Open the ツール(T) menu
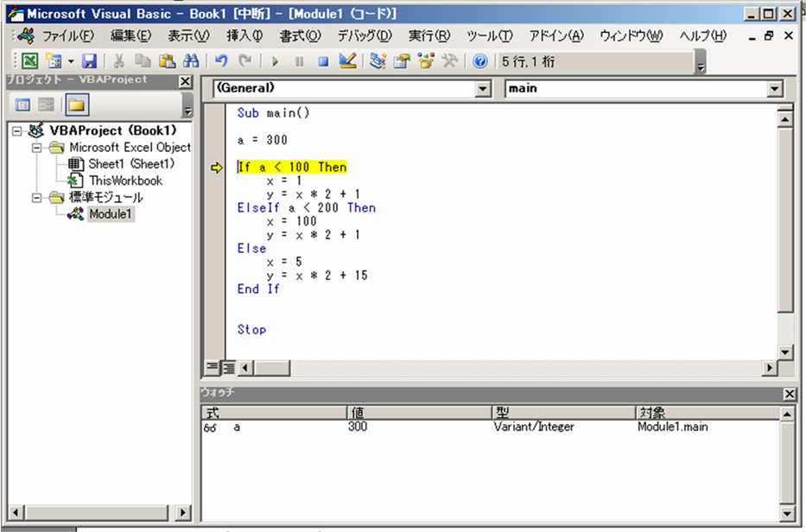Viewport: 806px width, 532px height. (489, 36)
